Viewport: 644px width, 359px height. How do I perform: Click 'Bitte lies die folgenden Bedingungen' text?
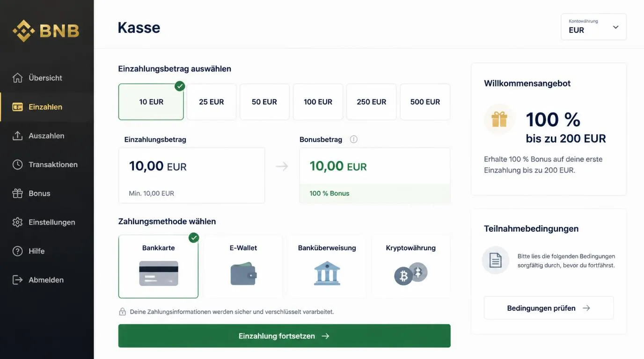click(x=566, y=261)
